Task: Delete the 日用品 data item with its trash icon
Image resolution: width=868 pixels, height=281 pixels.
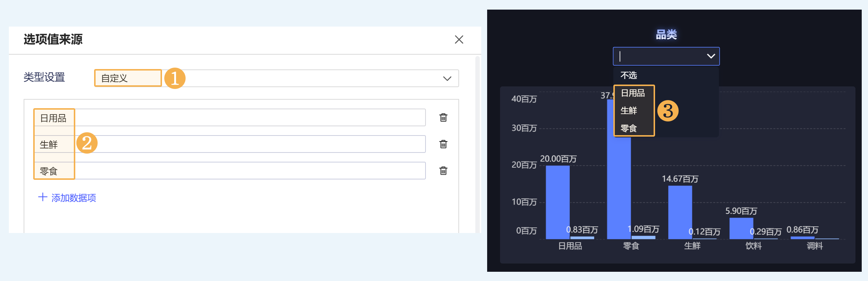Action: tap(443, 117)
